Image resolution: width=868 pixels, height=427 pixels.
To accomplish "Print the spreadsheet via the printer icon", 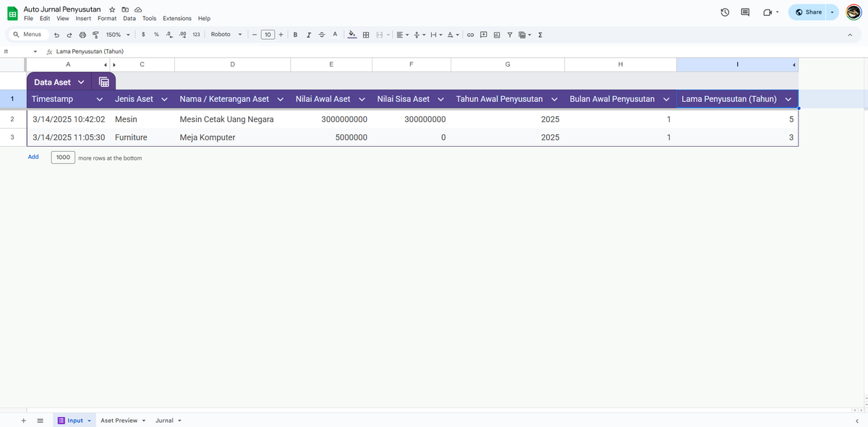I will 82,35.
